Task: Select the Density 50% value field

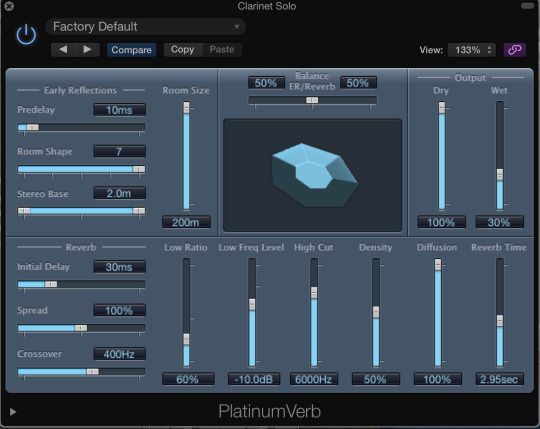Action: pos(376,379)
